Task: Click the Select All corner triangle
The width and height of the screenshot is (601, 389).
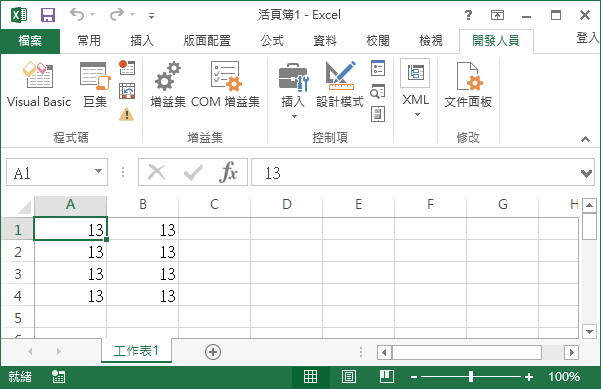Action: coord(24,207)
